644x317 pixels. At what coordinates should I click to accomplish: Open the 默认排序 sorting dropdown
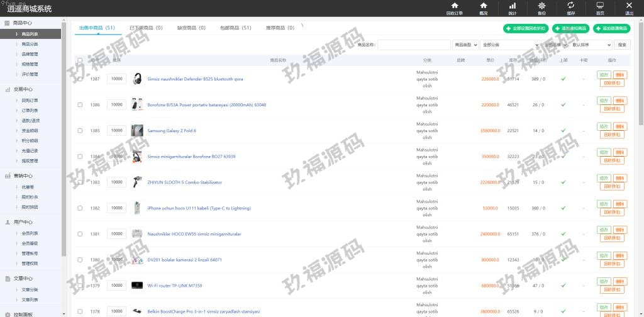(591, 45)
